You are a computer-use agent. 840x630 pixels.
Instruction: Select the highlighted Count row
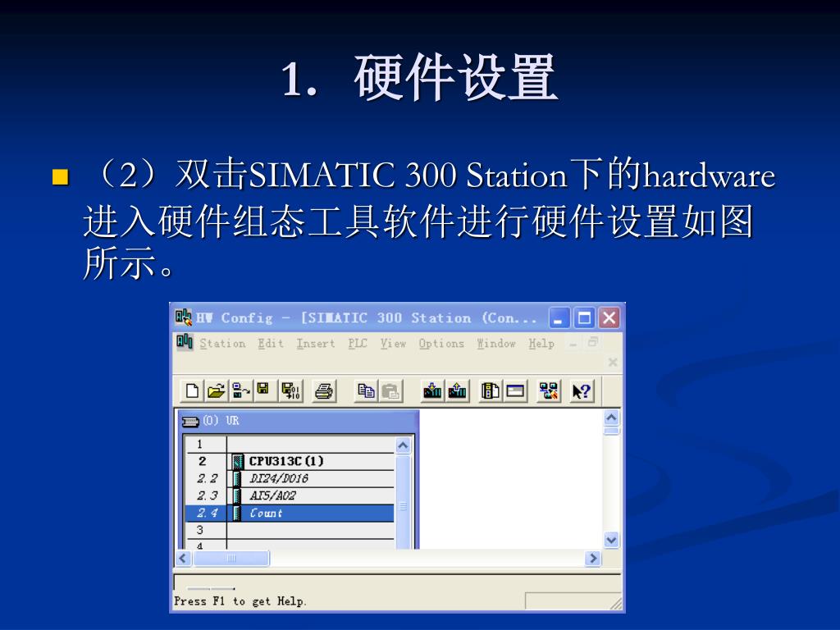290,513
